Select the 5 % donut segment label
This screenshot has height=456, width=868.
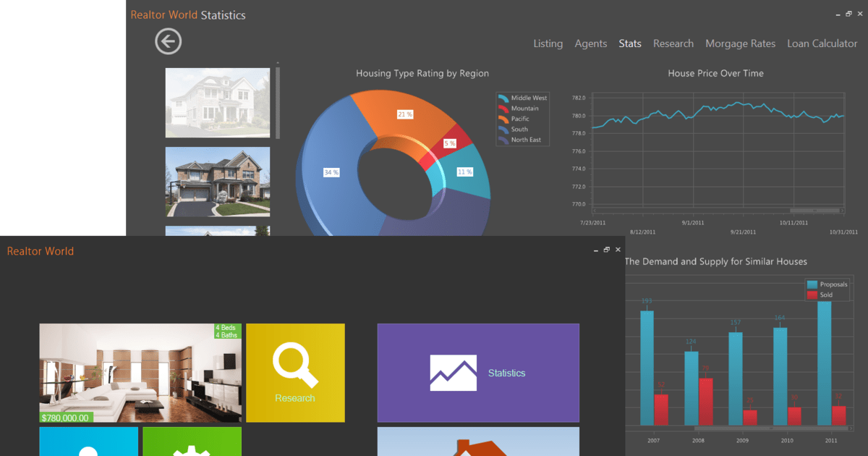(450, 143)
